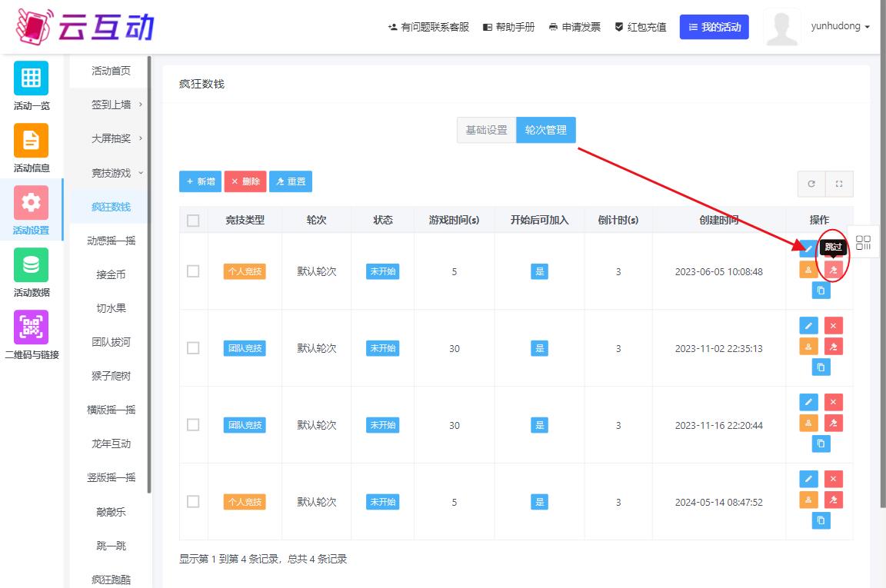This screenshot has width=886, height=588.
Task: Toggle table fullscreen icon
Action: [839, 184]
